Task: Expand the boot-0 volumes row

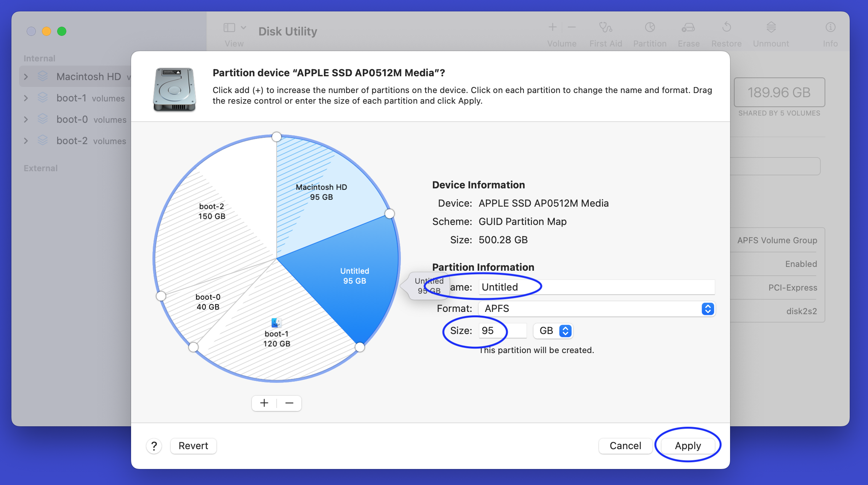Action: tap(26, 119)
